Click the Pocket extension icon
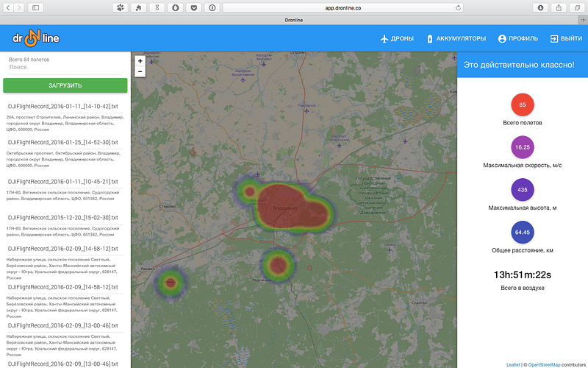This screenshot has height=368, width=588. [x=194, y=7]
